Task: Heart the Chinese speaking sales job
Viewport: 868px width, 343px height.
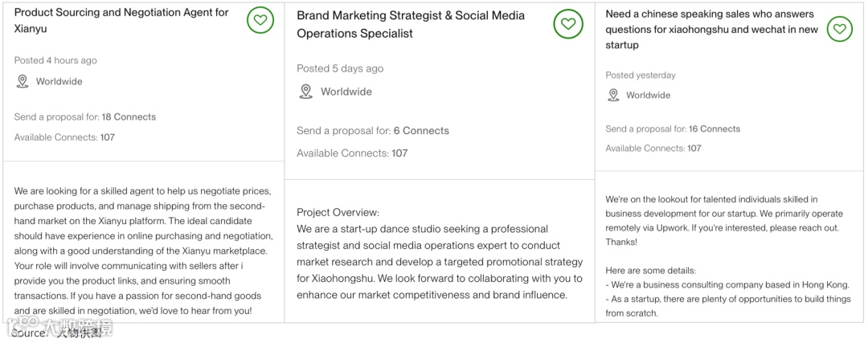Action: pyautogui.click(x=839, y=29)
